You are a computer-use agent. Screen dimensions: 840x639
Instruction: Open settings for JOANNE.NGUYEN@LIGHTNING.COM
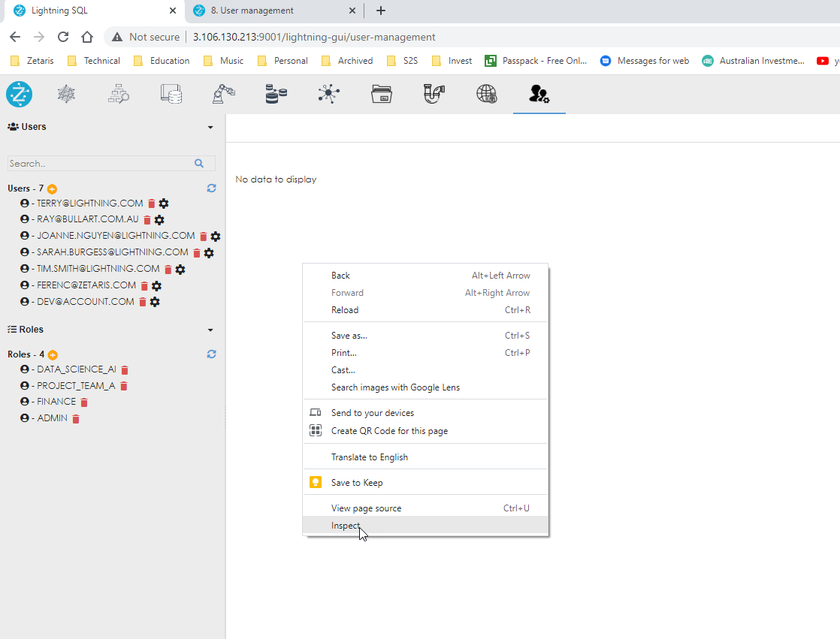[x=216, y=236]
